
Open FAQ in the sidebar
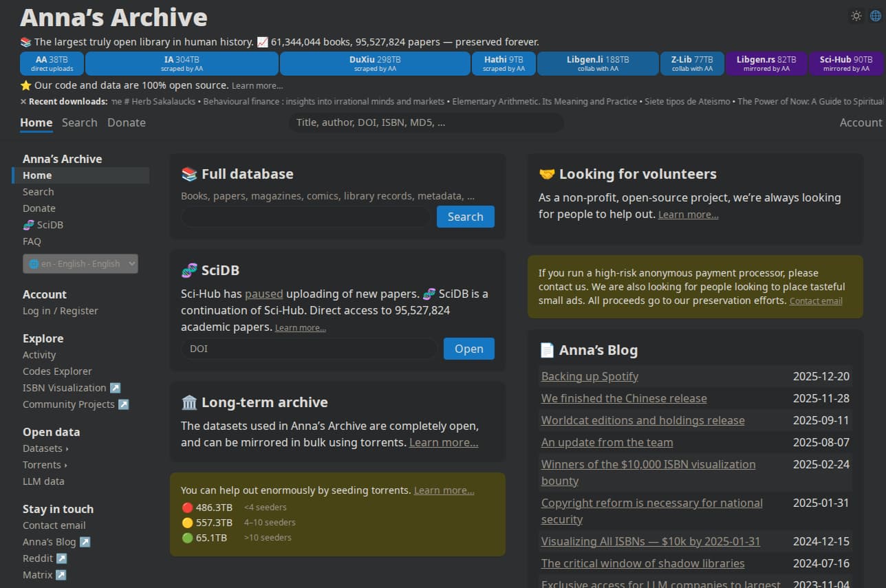click(32, 241)
